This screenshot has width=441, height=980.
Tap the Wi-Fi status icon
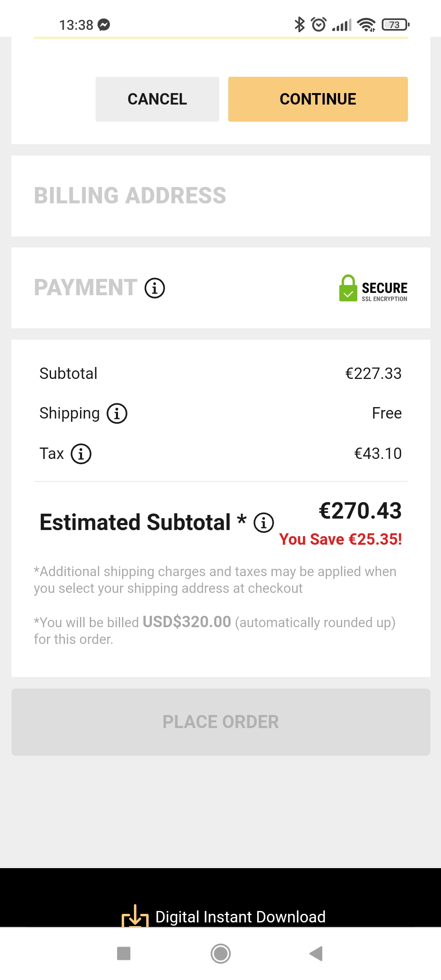coord(366,25)
